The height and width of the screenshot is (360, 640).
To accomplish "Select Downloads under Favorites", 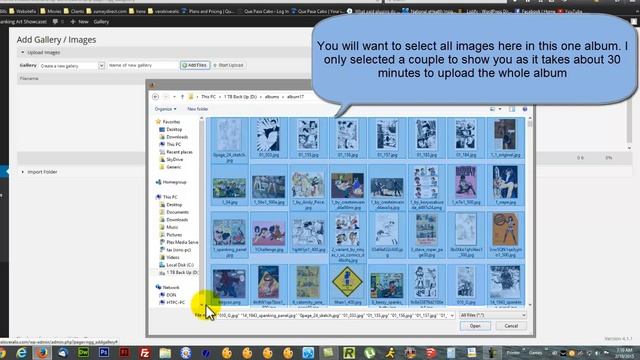I will click(177, 137).
